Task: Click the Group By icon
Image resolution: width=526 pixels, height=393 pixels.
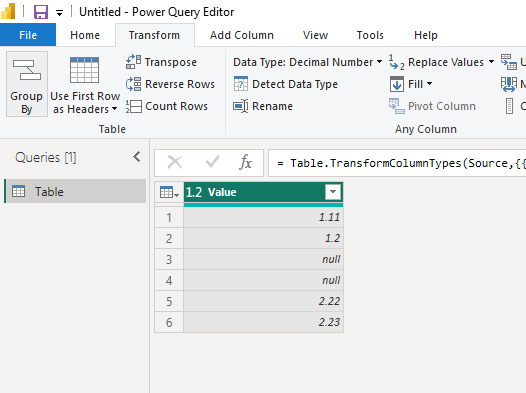Action: 27,70
